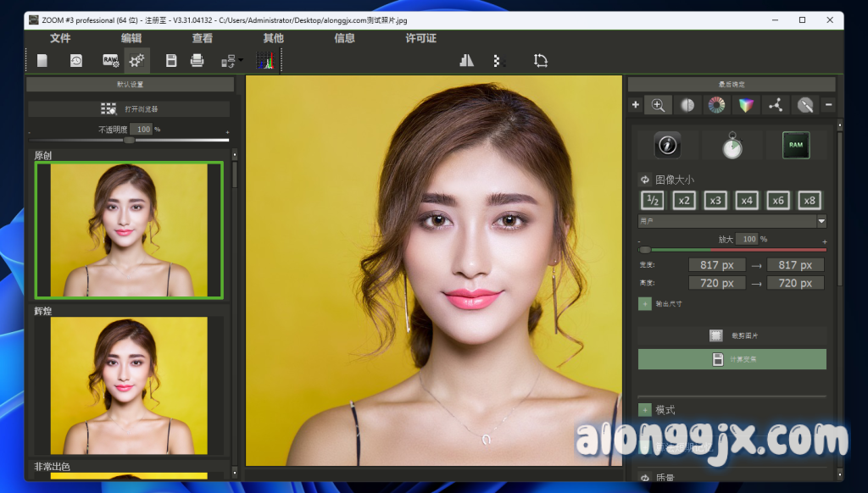The height and width of the screenshot is (493, 868).
Task: Click the rotate/crop icon in top toolbar
Action: (x=541, y=60)
